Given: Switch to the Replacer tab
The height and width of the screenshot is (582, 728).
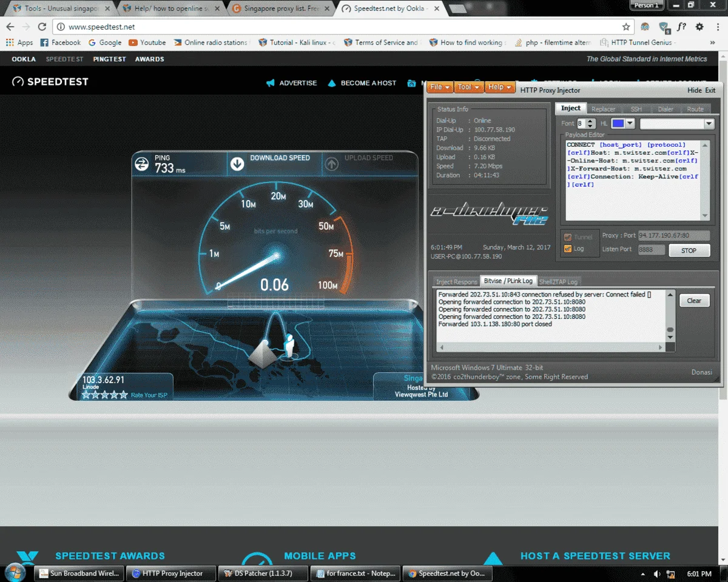Looking at the screenshot, I should coord(604,109).
